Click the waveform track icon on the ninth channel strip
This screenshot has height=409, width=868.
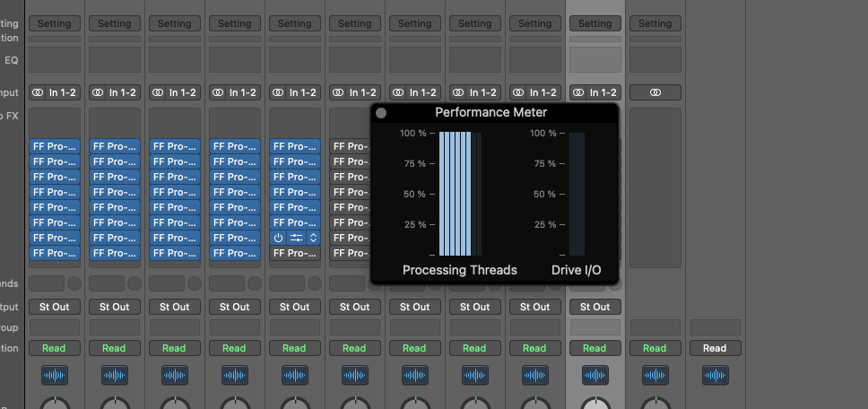coord(534,375)
